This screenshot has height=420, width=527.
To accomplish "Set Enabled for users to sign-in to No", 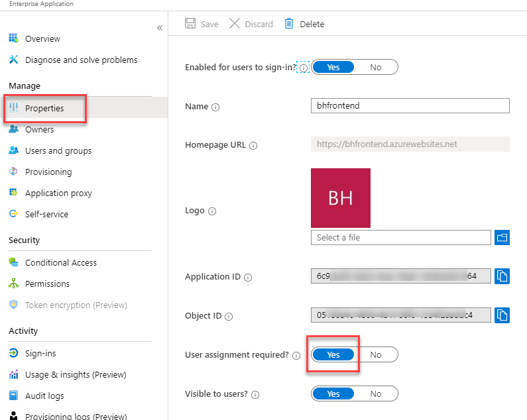I will click(375, 67).
